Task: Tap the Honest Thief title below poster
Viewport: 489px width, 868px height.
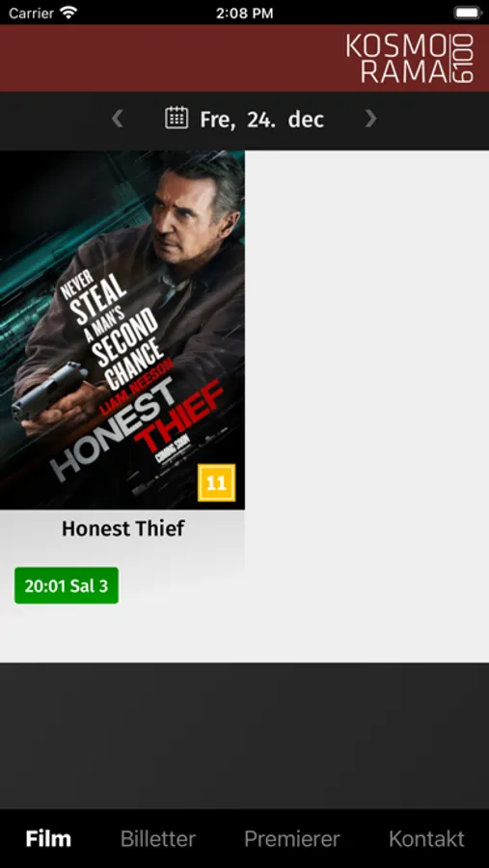Action: click(122, 529)
